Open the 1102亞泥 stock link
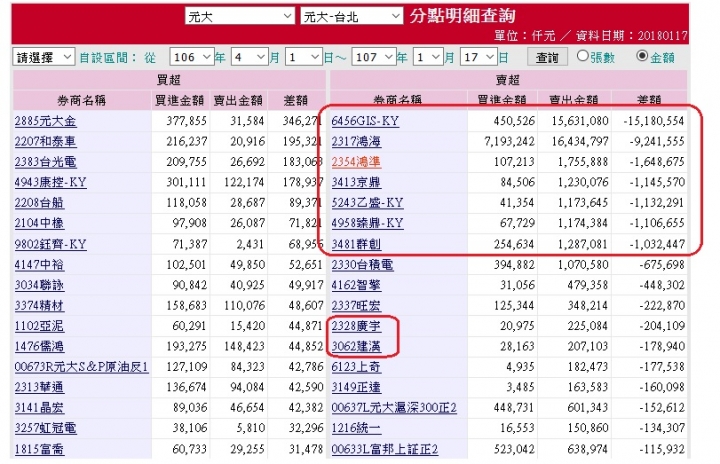The height and width of the screenshot is (464, 720). 39,326
